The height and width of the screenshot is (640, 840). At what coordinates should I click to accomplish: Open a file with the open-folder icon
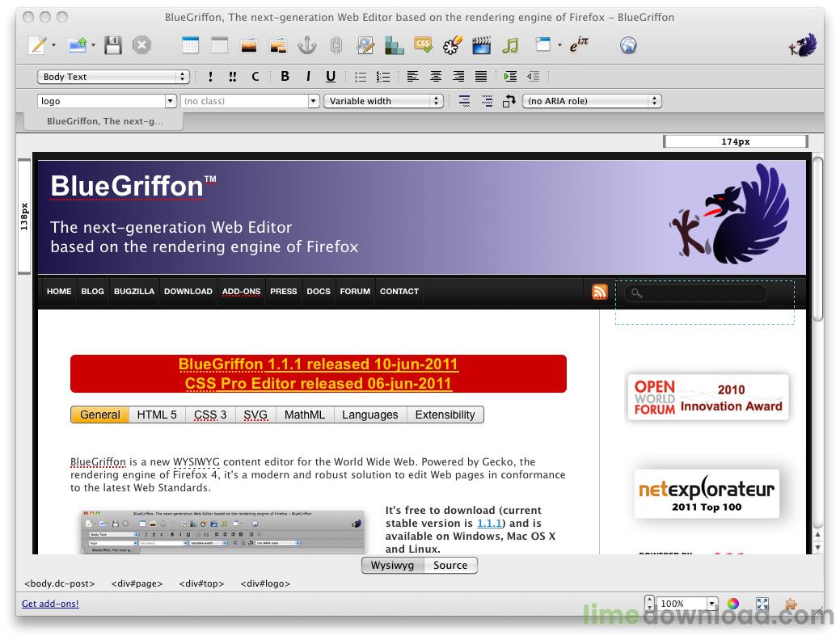tap(78, 45)
